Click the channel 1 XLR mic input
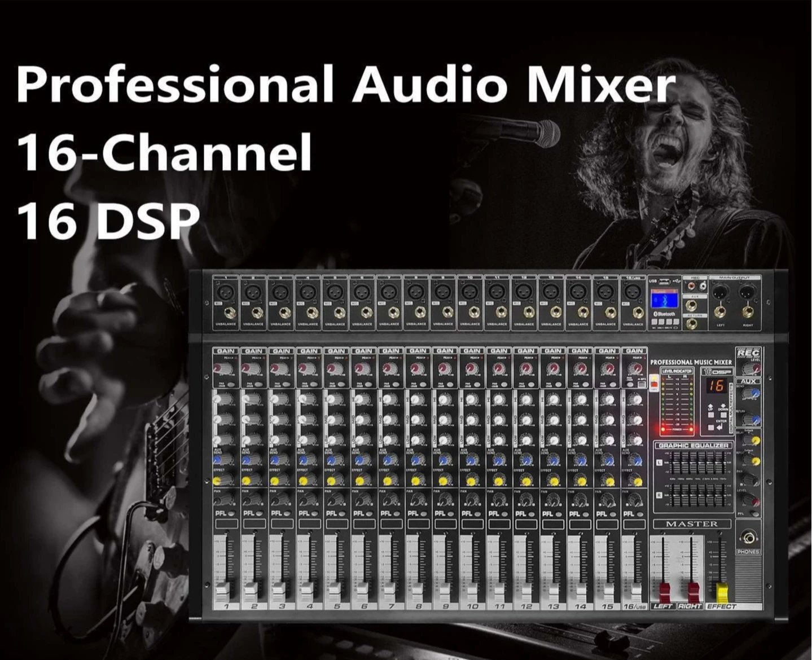Screen dimensions: 812x660 (x=225, y=292)
